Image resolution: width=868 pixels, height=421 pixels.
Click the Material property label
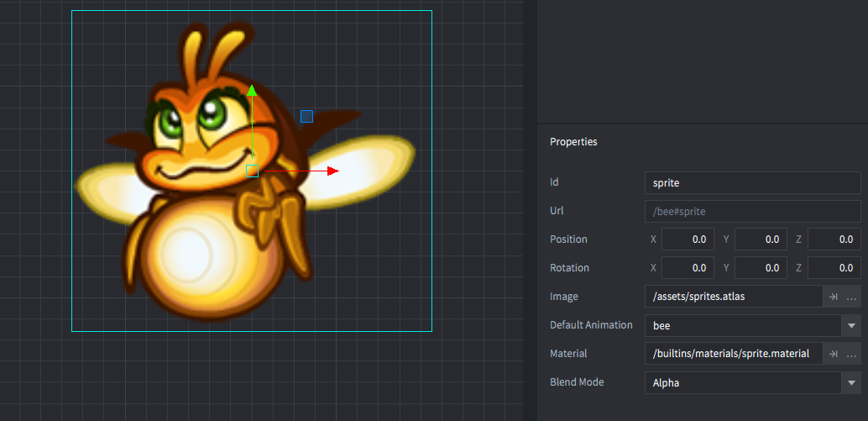568,354
